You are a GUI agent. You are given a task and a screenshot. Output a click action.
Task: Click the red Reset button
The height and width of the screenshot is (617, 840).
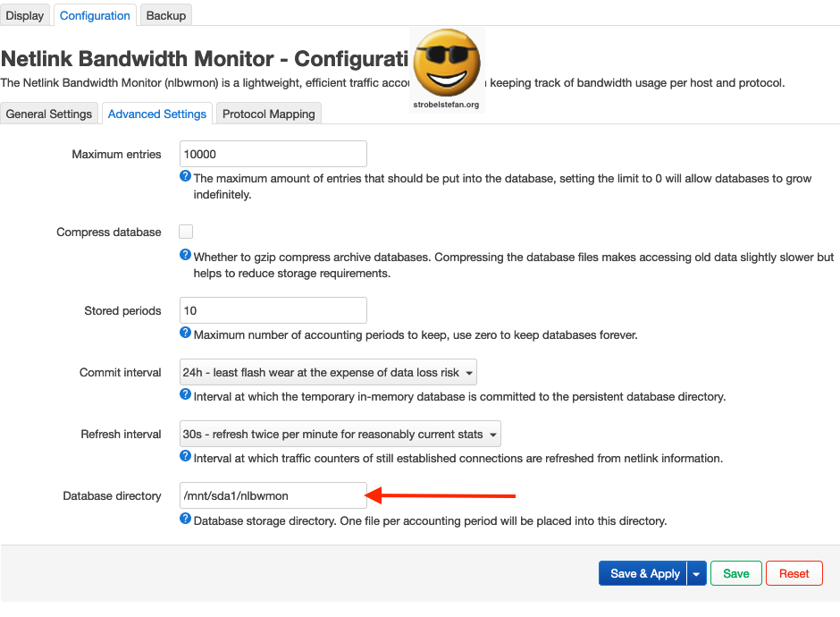pos(794,574)
